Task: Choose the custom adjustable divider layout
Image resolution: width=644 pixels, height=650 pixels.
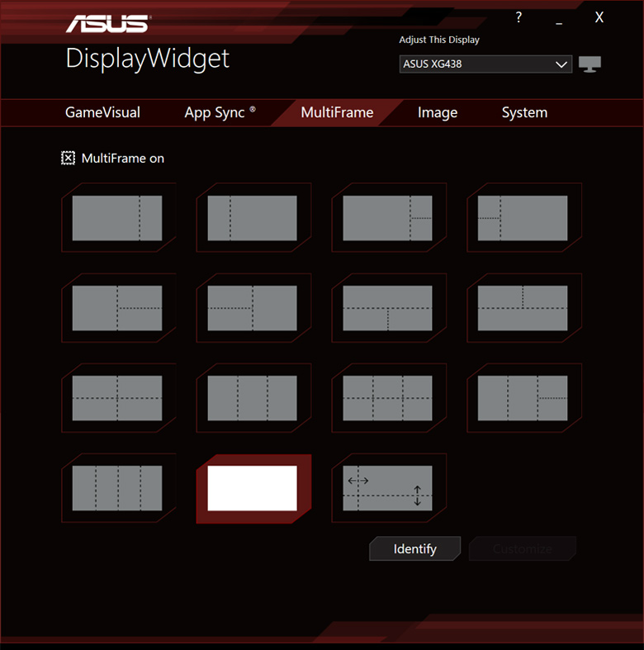Action: pyautogui.click(x=389, y=488)
